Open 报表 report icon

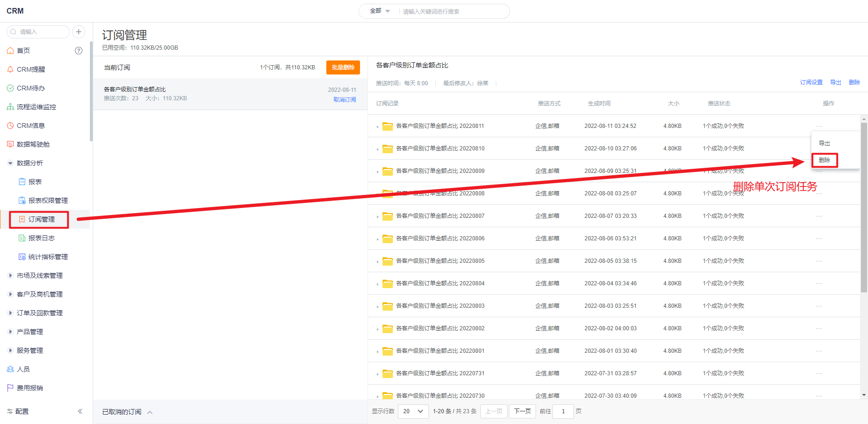[22, 182]
